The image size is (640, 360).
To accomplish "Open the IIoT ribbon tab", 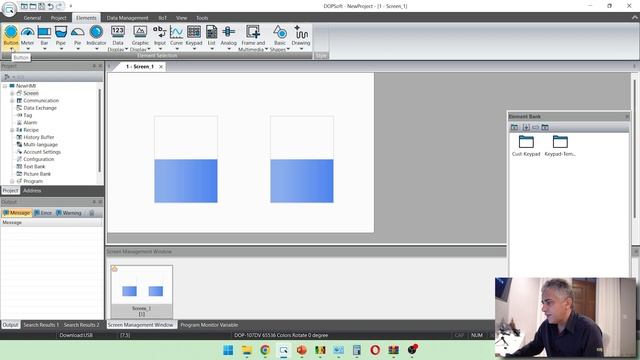I will pyautogui.click(x=162, y=18).
